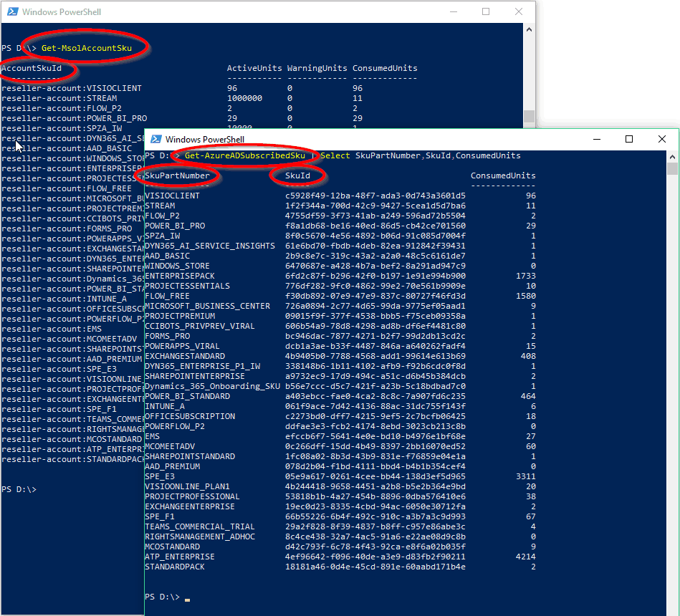Click the SPE_E3 consumed units value 3311
Viewport: 680px width, 616px height.
[x=526, y=476]
